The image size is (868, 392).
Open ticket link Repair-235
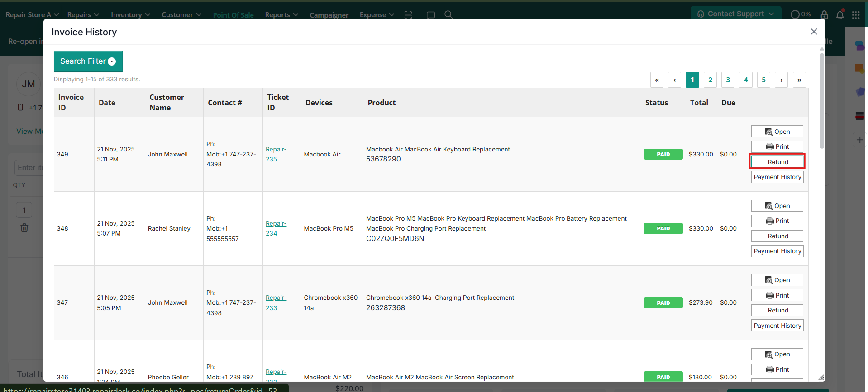(x=276, y=154)
